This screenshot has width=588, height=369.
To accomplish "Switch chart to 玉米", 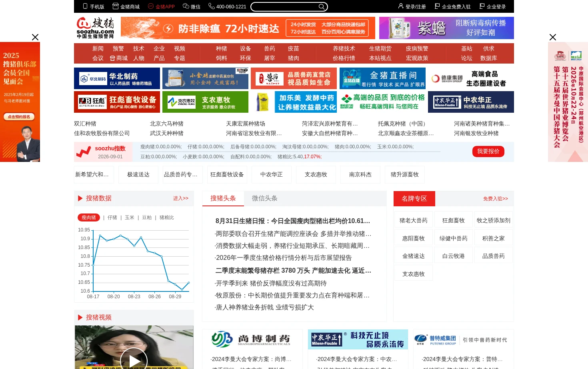I will pos(130,217).
